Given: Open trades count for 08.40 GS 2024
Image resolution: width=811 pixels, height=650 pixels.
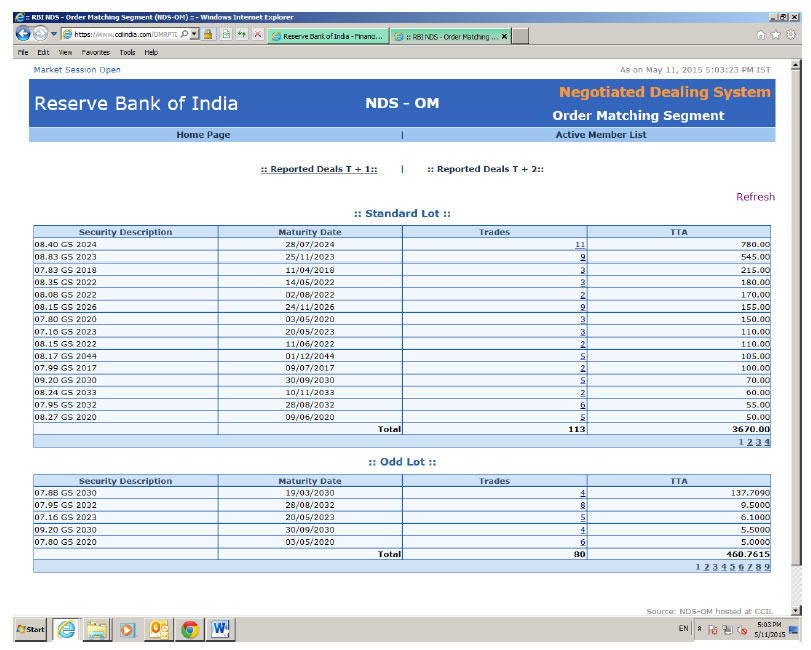Looking at the screenshot, I should pyautogui.click(x=580, y=244).
